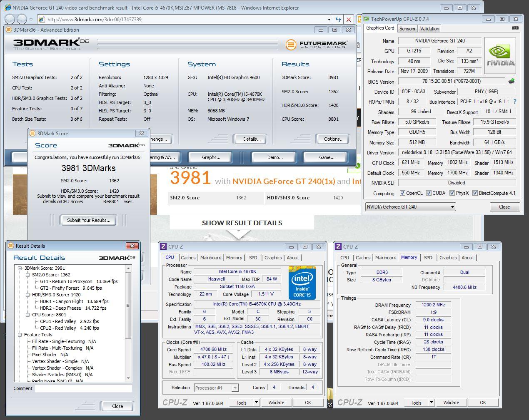
Task: Click the orange icon in the 3DMark06 Advanced Edition title bar
Action: 9,30
